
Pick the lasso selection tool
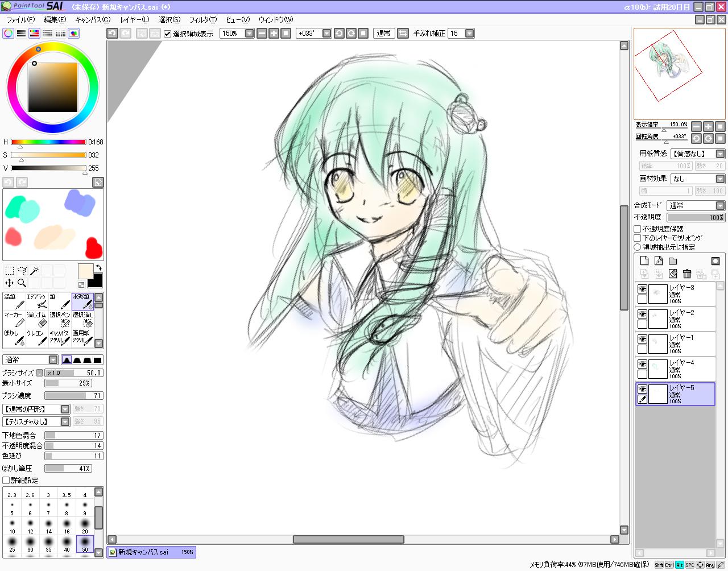coord(22,271)
